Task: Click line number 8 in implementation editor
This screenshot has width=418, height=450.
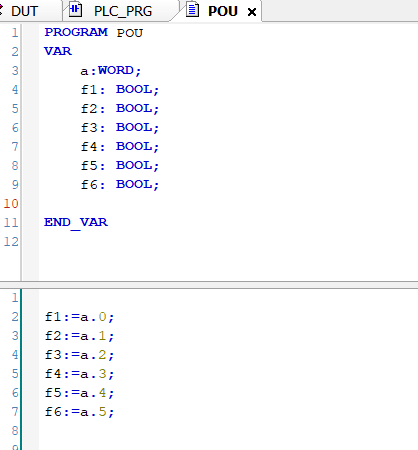Action: click(x=15, y=431)
